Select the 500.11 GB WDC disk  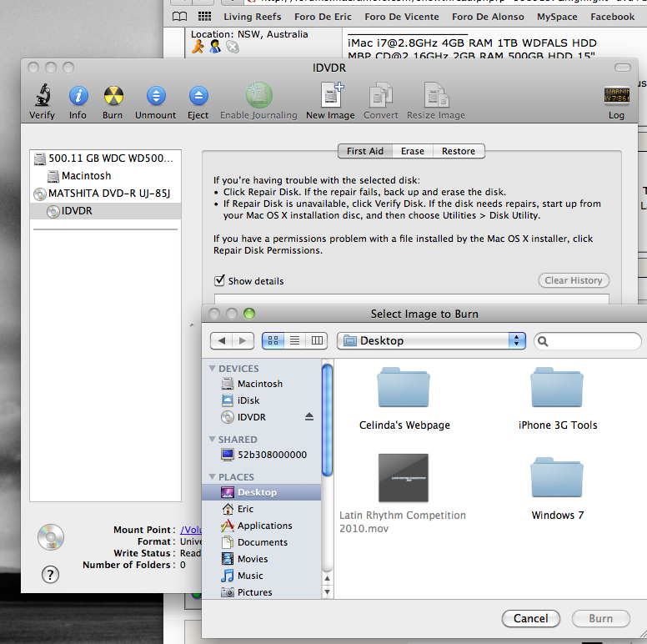coord(105,158)
